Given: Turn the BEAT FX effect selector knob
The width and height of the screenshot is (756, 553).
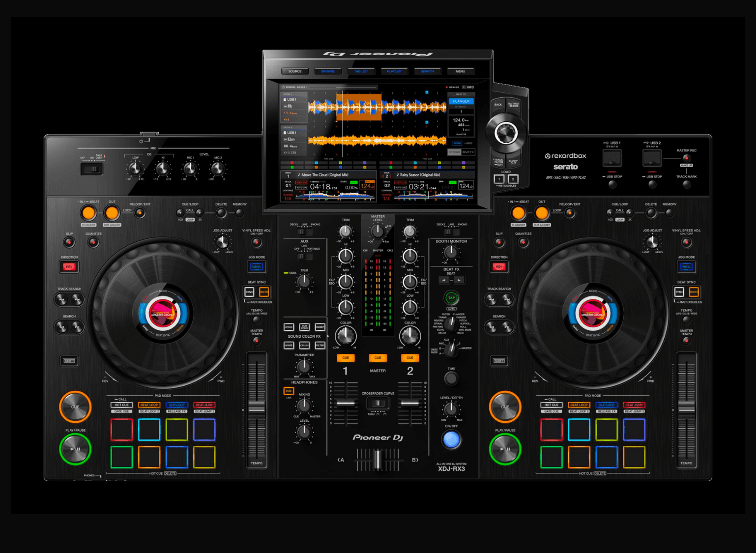Looking at the screenshot, I should tap(451, 323).
